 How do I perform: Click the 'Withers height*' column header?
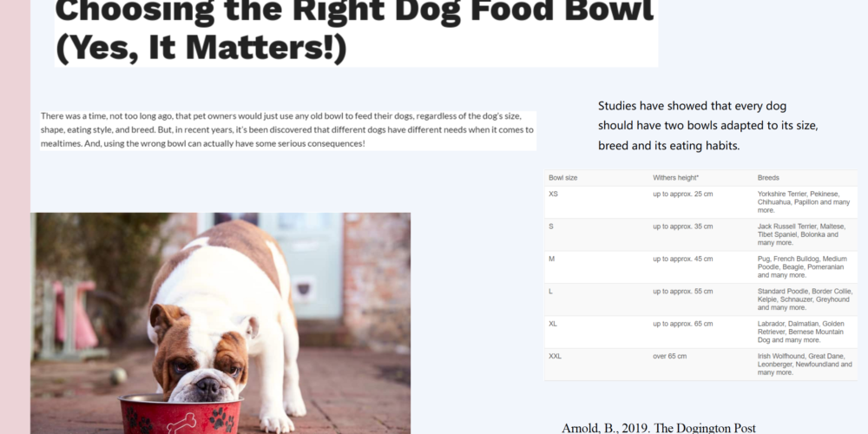click(x=676, y=178)
